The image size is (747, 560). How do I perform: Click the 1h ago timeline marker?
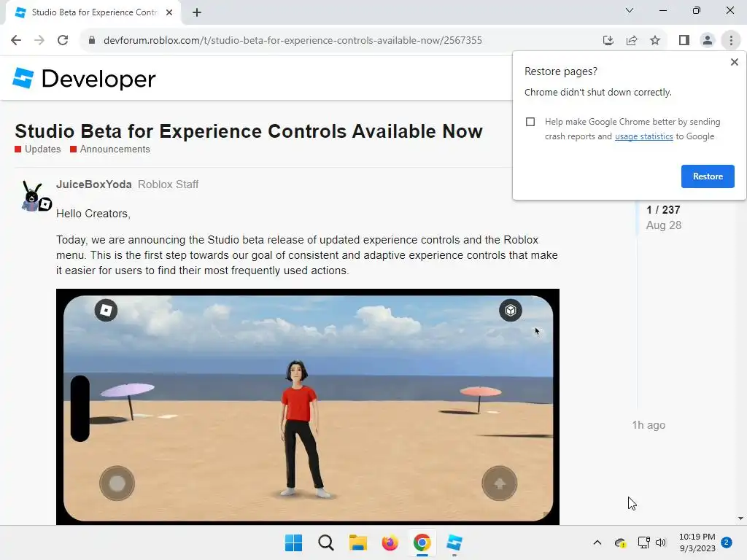coord(649,425)
